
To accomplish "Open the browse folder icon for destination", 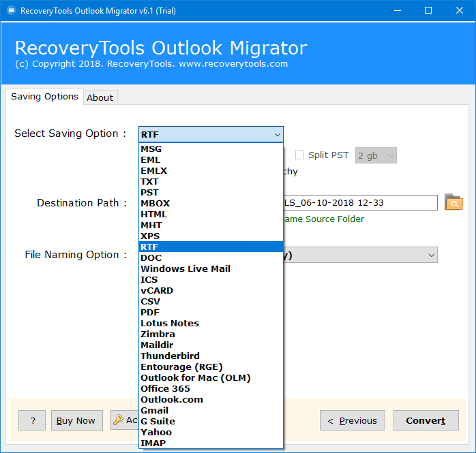I will [453, 202].
